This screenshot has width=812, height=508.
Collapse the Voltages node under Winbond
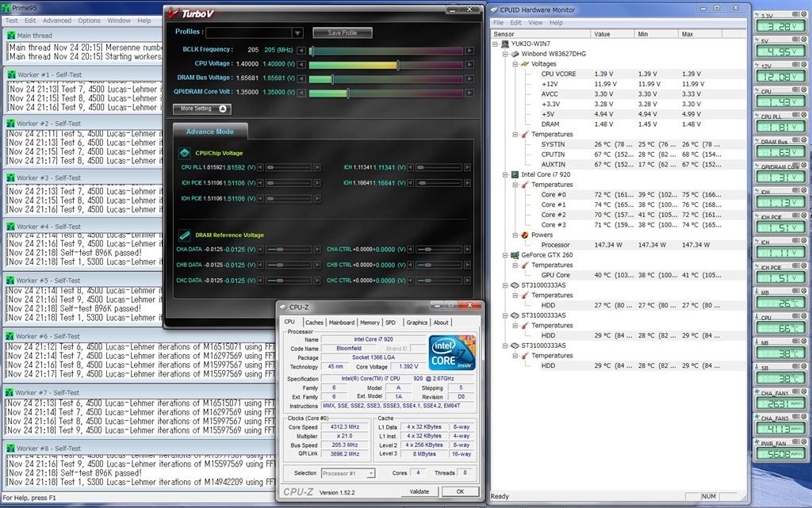tap(515, 64)
